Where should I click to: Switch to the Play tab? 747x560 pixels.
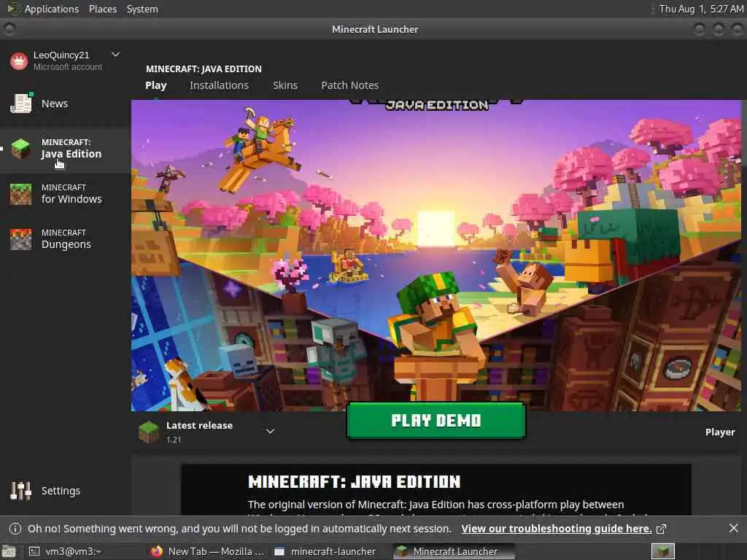pos(156,85)
